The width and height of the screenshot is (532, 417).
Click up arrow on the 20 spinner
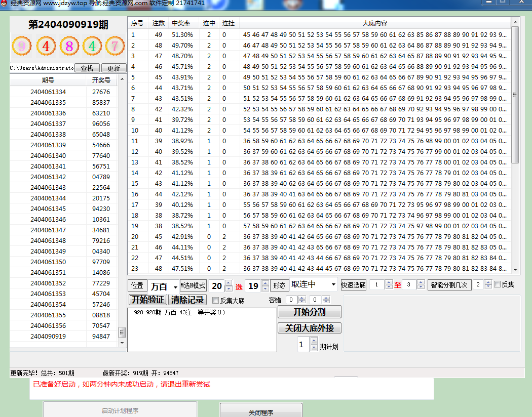point(229,283)
